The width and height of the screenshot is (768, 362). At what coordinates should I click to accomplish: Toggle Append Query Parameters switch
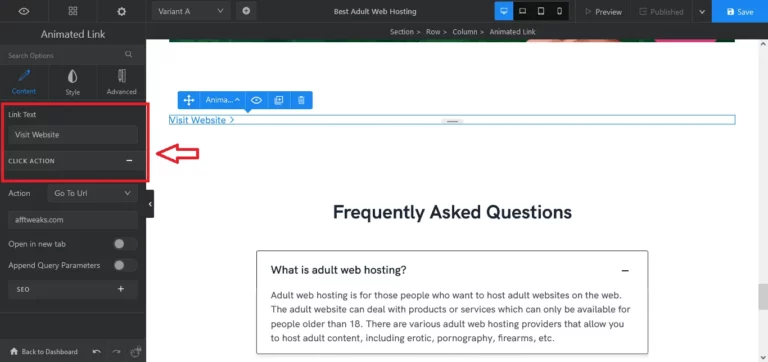(125, 265)
